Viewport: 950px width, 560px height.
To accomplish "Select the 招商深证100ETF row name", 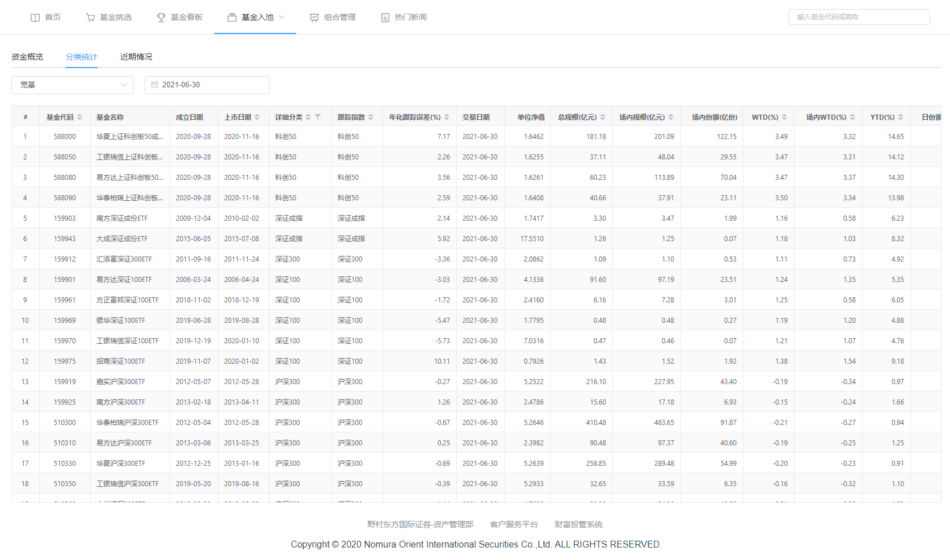I will [121, 361].
